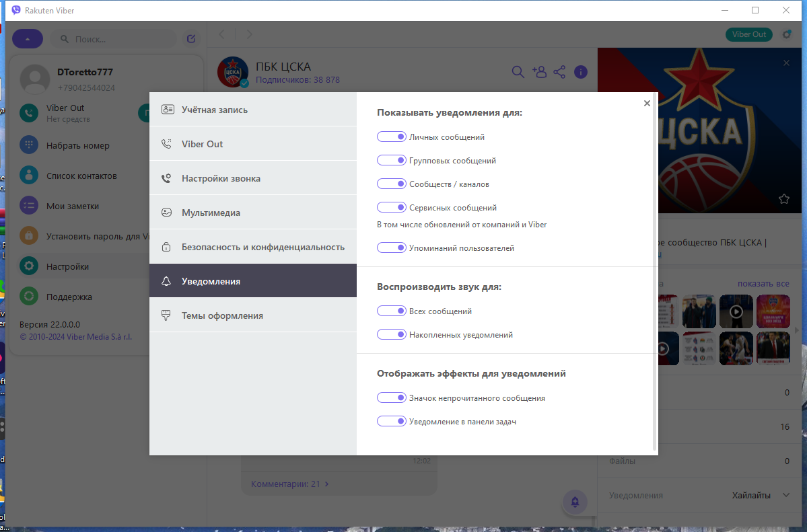
Task: Click the Настройки gear icon in sidebar
Action: click(x=29, y=266)
